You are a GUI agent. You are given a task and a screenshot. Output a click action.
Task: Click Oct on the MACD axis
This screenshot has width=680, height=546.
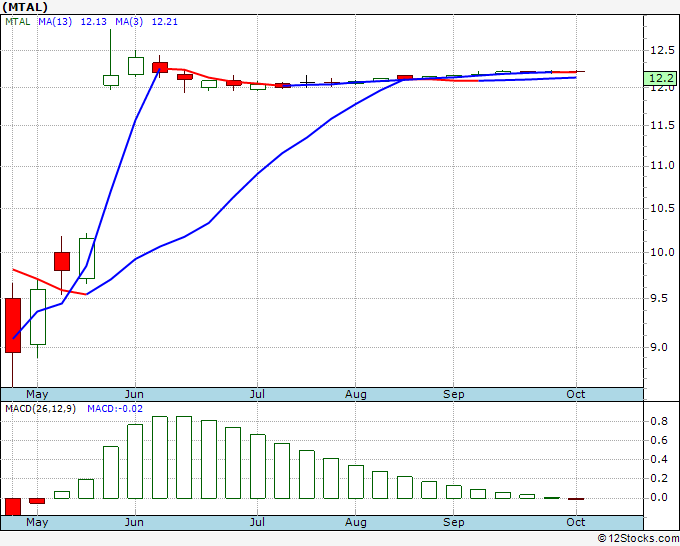575,522
